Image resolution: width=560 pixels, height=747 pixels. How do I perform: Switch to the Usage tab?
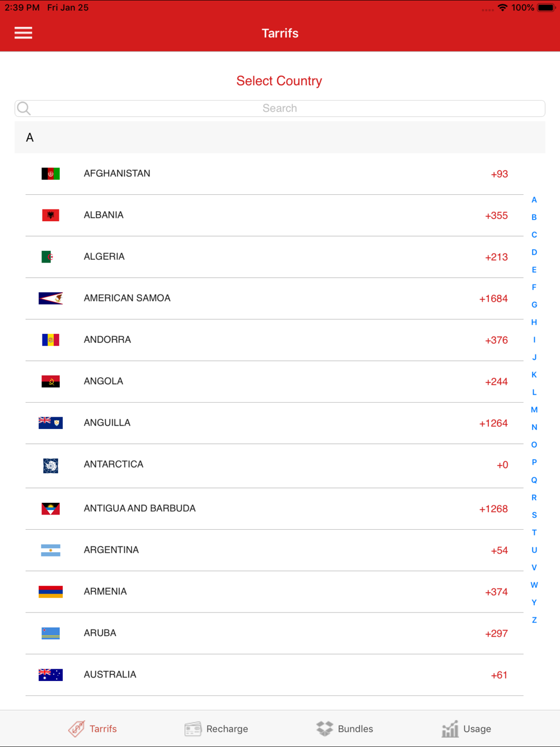[x=466, y=729]
